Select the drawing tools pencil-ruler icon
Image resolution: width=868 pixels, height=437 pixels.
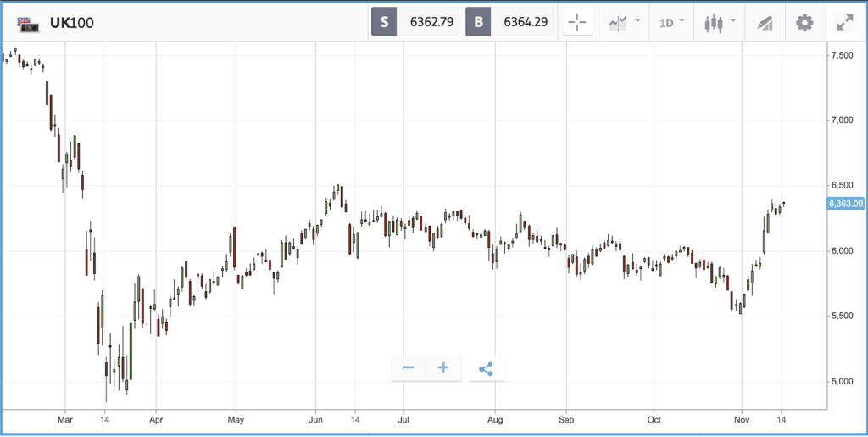tap(765, 23)
